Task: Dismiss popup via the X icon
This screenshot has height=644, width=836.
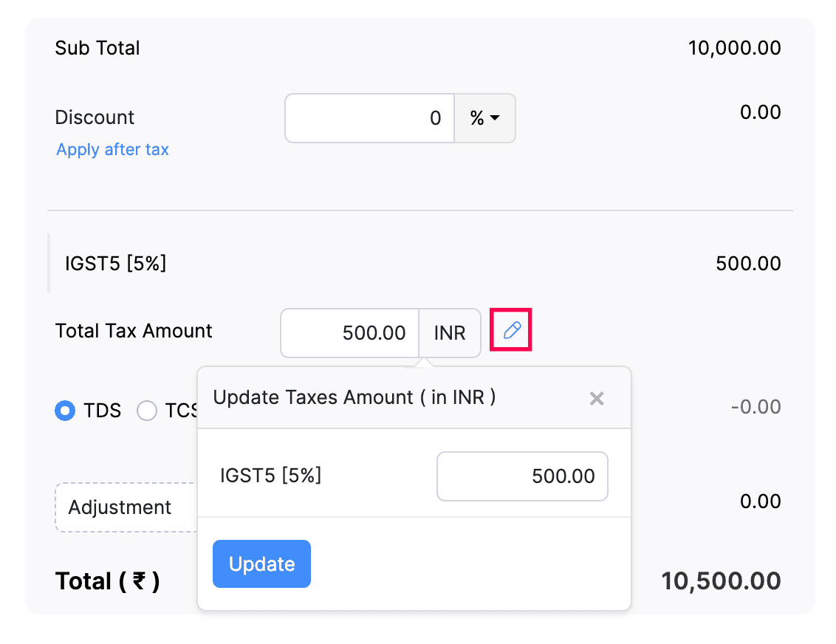Action: click(x=597, y=398)
